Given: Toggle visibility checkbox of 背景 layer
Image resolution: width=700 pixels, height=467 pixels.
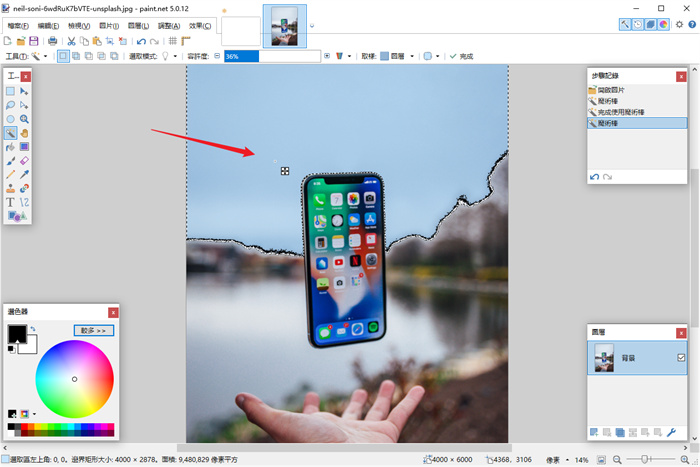Looking at the screenshot, I should pyautogui.click(x=681, y=357).
